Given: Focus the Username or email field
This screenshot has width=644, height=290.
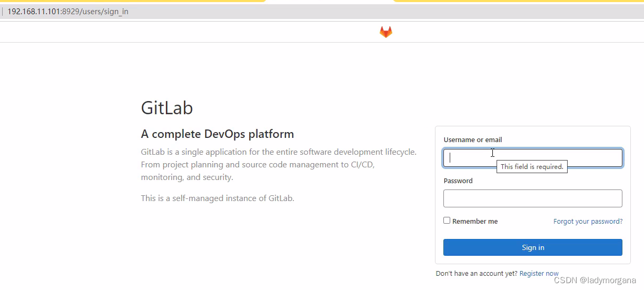Looking at the screenshot, I should 533,158.
